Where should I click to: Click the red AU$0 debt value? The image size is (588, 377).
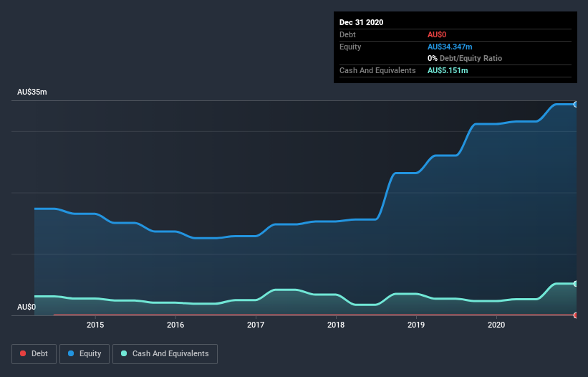click(437, 34)
